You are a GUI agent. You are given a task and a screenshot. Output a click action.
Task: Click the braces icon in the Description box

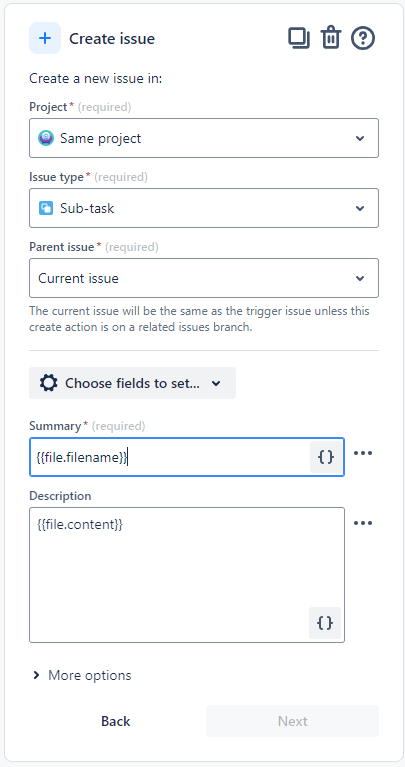[x=325, y=623]
